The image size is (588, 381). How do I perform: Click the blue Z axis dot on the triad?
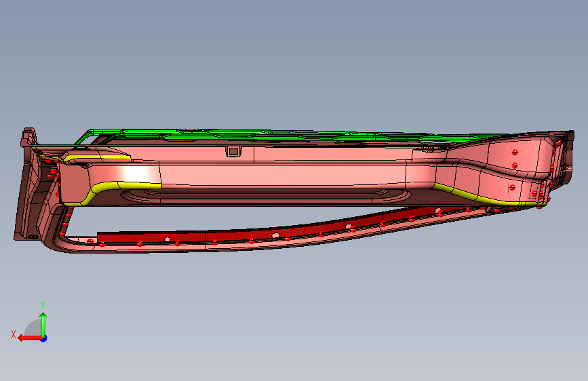tap(44, 338)
